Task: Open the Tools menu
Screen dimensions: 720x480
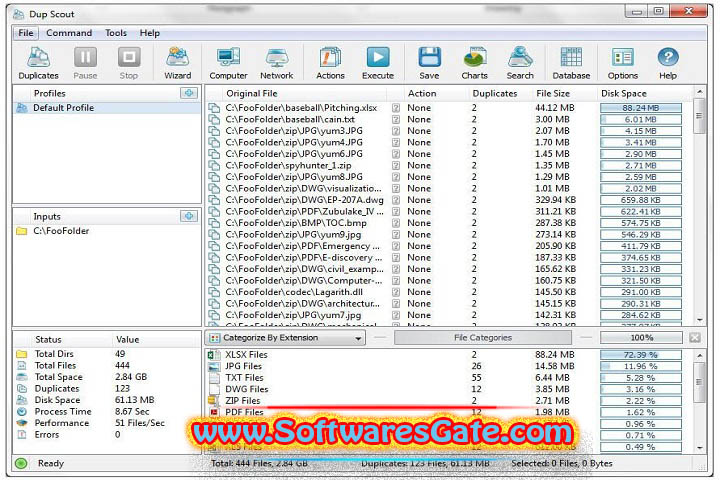Action: click(116, 33)
